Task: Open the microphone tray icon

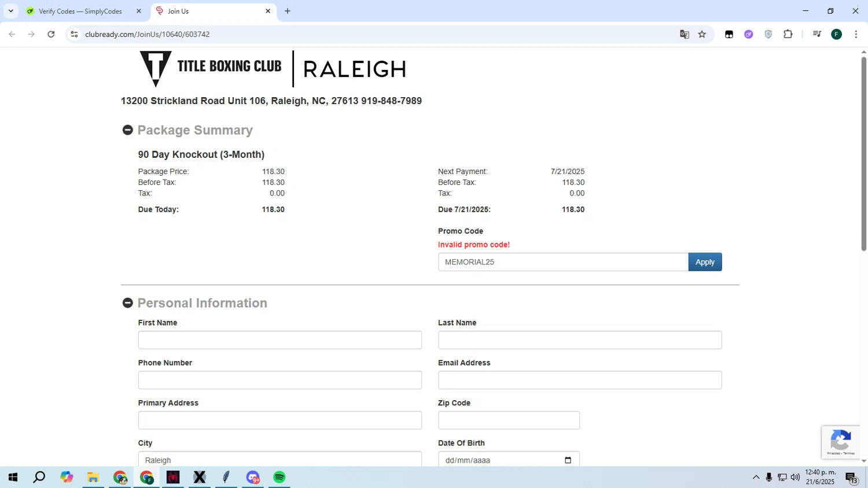Action: point(769,477)
